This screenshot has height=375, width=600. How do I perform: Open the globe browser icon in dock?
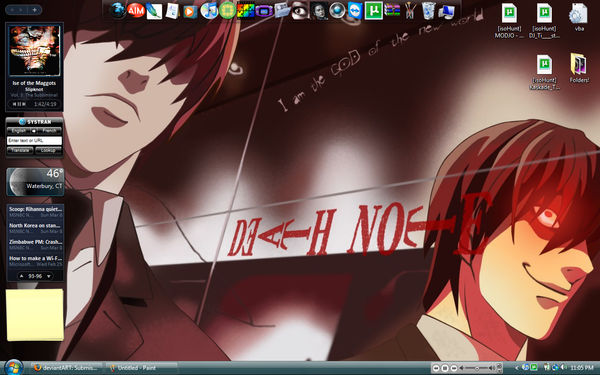[x=118, y=10]
